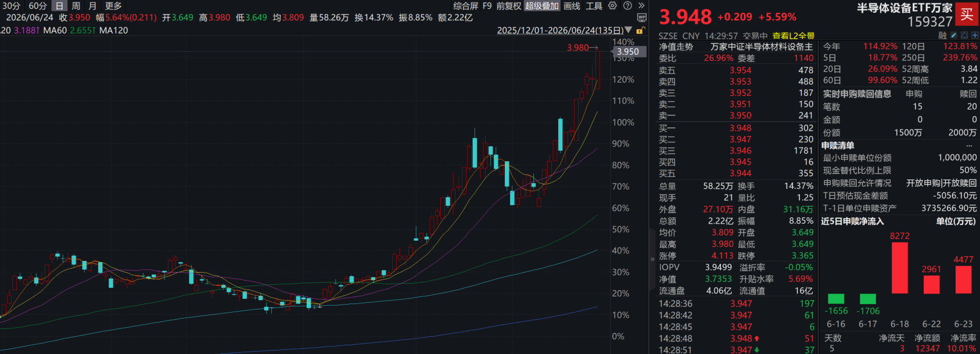
Task: Click the 8272 inflow bar for 6-18
Action: pos(899,268)
